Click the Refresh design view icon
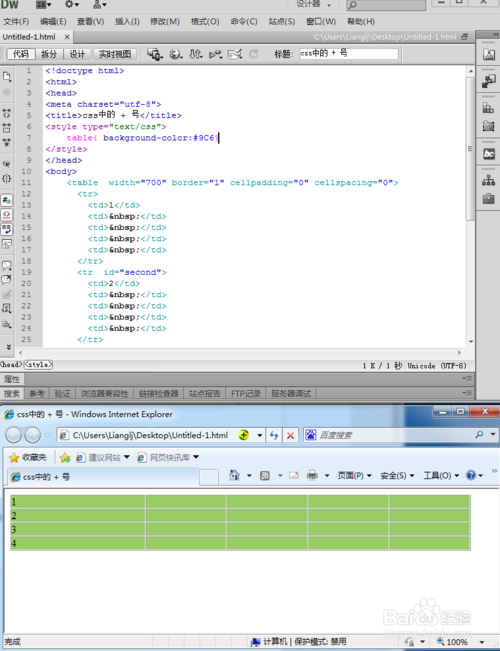 (x=253, y=54)
